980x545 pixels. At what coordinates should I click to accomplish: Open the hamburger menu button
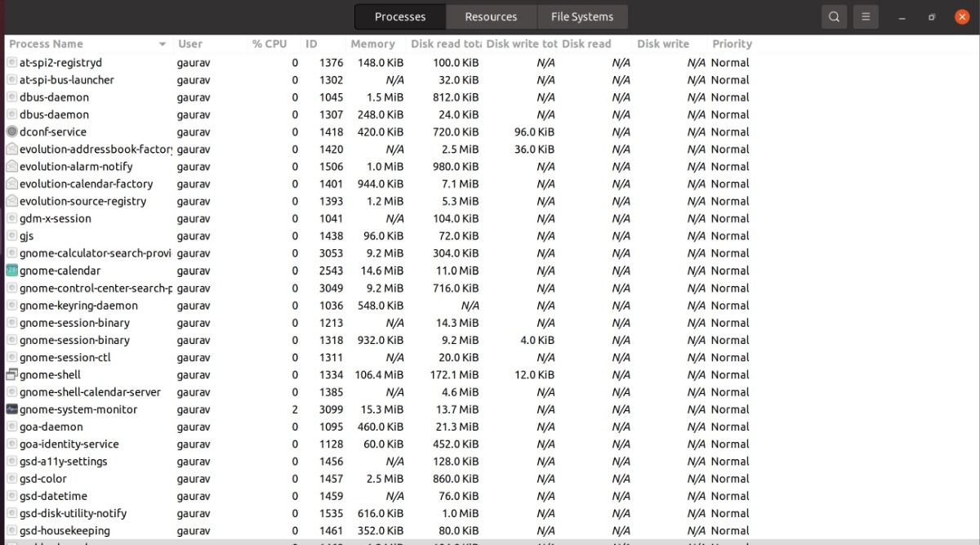(x=866, y=16)
